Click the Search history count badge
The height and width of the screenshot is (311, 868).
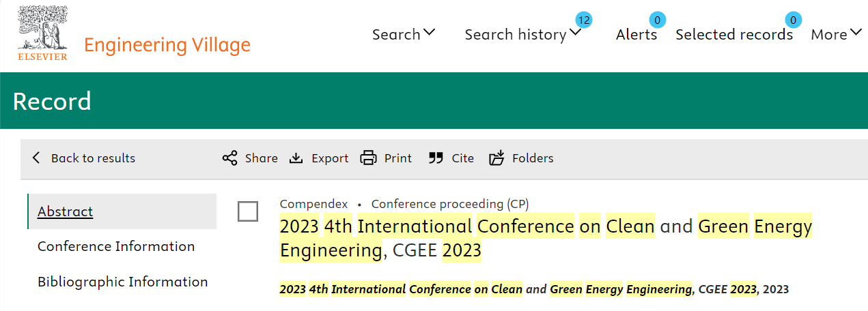pyautogui.click(x=583, y=20)
